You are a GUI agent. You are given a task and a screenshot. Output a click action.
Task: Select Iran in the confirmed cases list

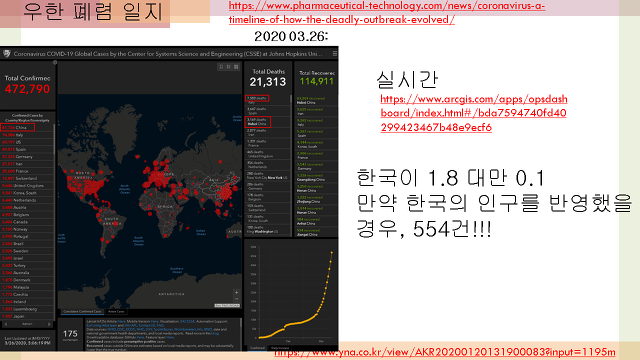[27, 164]
